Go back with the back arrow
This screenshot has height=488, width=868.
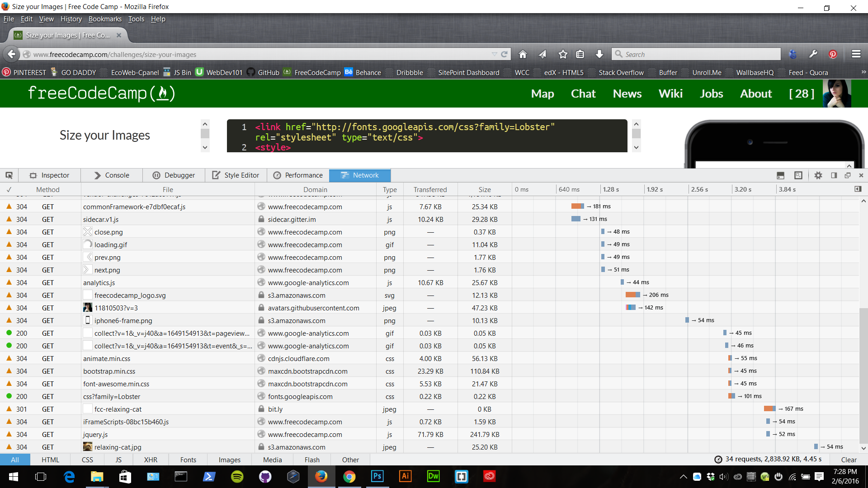pos(11,54)
